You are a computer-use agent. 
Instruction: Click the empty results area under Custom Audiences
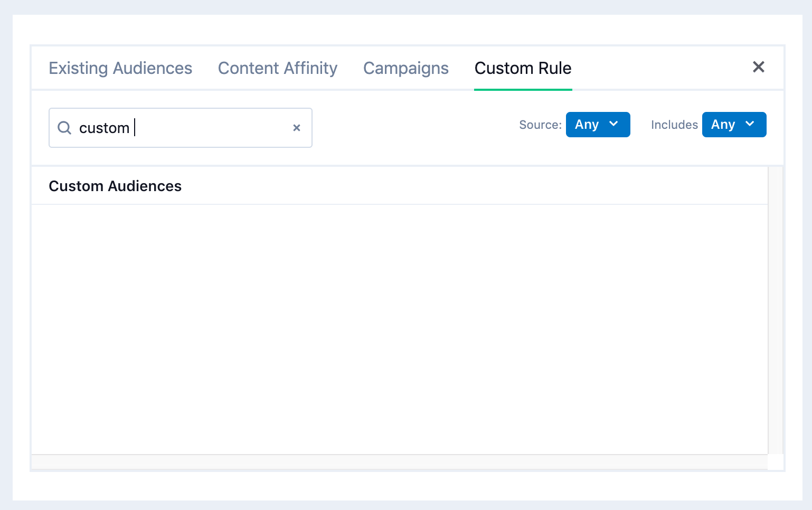point(399,328)
